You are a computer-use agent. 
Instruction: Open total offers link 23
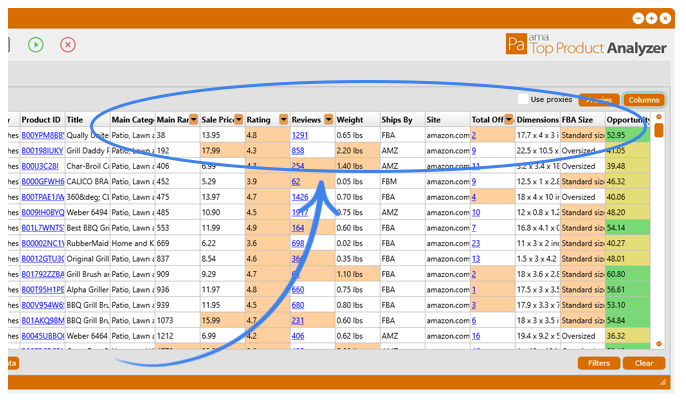pyautogui.click(x=476, y=243)
